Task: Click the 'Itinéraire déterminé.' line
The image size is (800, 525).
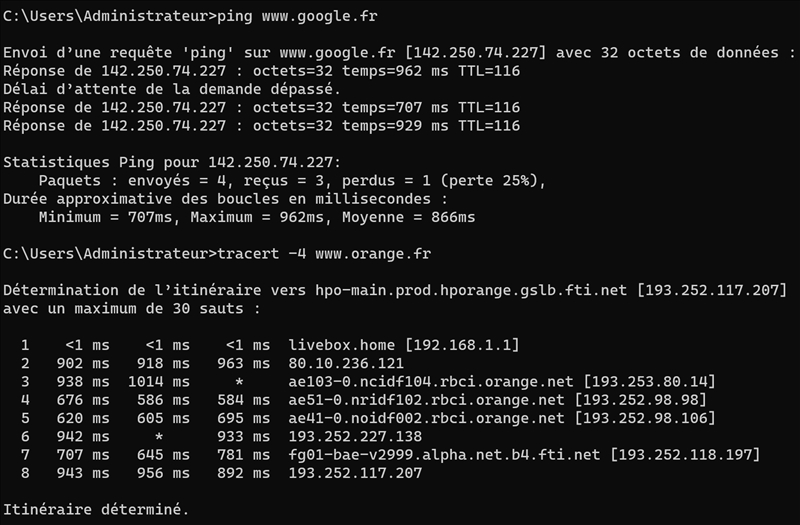Action: [95, 509]
